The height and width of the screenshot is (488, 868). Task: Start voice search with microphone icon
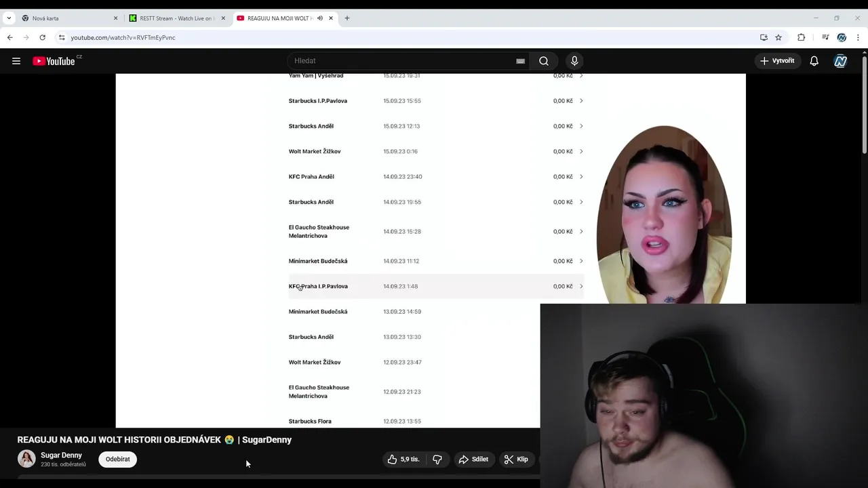coord(574,61)
